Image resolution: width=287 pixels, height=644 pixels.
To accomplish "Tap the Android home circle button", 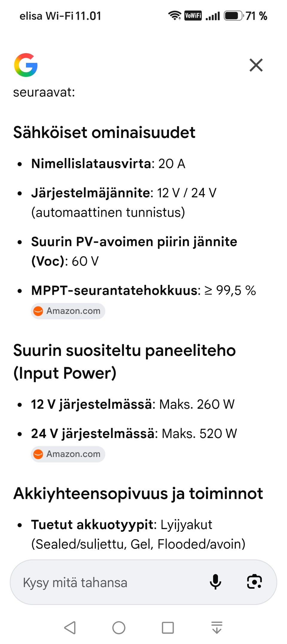I will tap(119, 628).
